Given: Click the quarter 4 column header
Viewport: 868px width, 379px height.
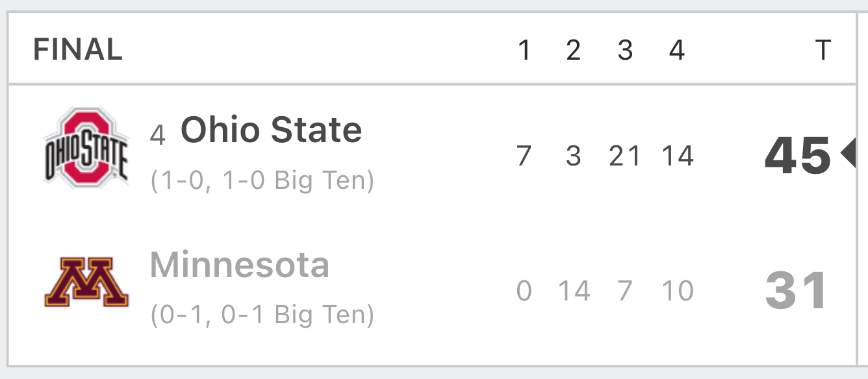Looking at the screenshot, I should click(677, 50).
